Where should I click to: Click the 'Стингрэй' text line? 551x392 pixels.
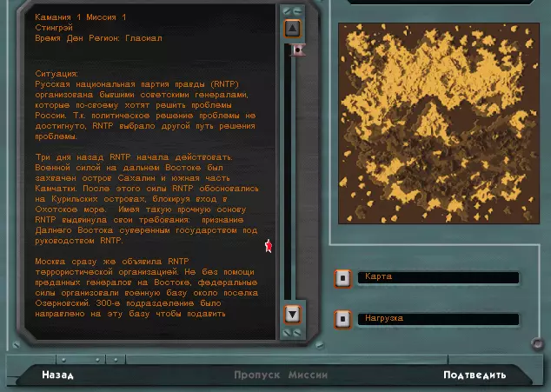click(54, 28)
